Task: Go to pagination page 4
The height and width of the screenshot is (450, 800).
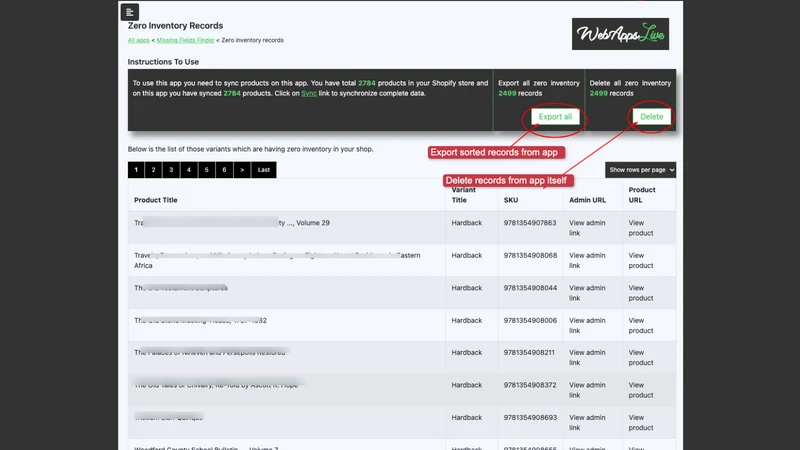Action: point(189,170)
